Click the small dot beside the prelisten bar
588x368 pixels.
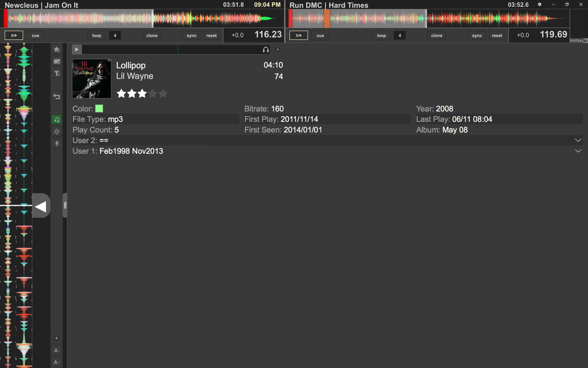click(x=278, y=49)
